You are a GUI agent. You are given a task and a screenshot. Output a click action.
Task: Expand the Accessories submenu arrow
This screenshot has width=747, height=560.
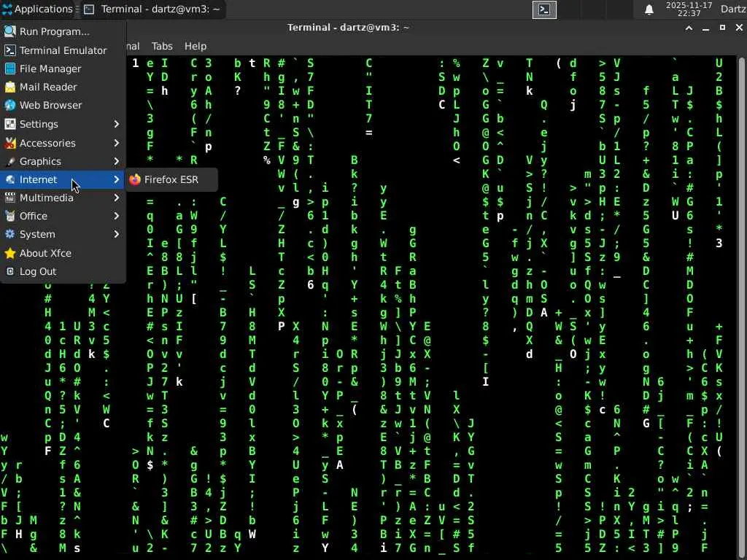[x=116, y=143]
